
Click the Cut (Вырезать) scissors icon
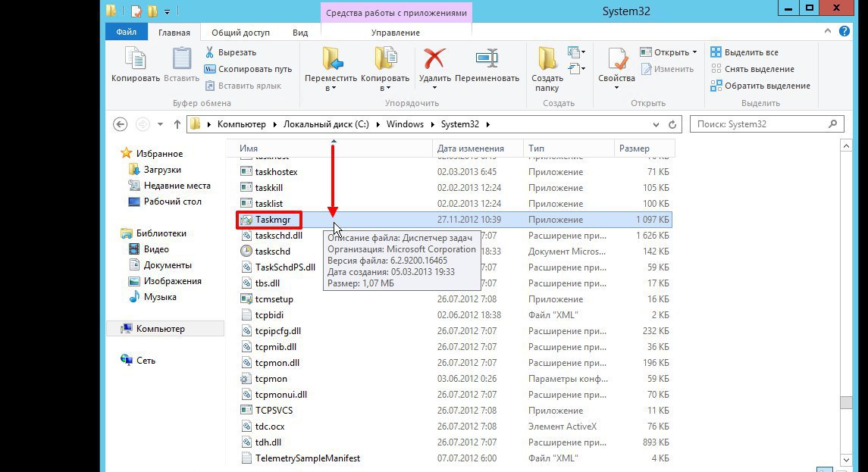210,52
